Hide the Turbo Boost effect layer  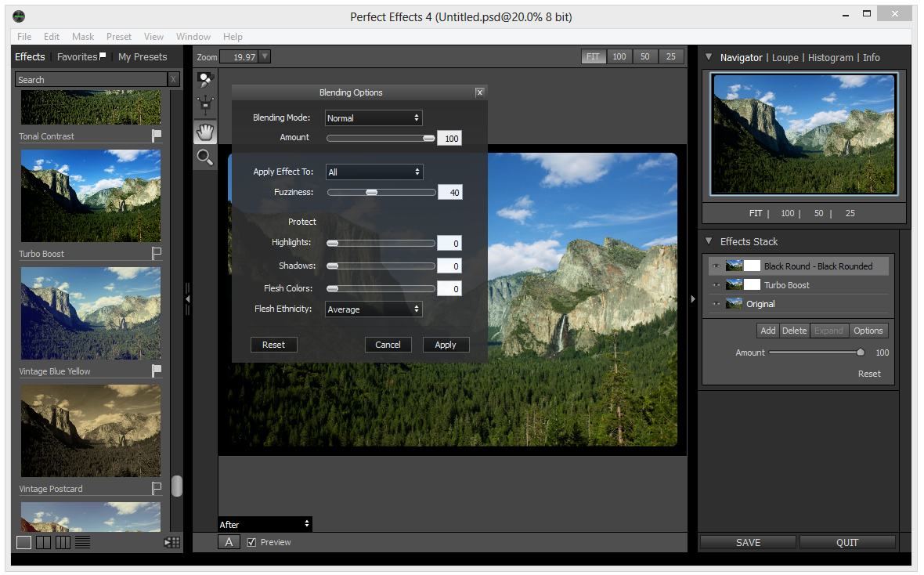716,285
